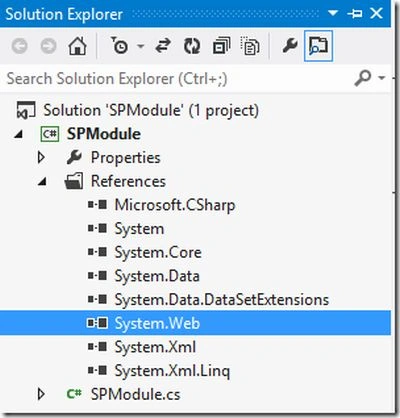Click the reference icon beside System.Core
The image size is (400, 418).
tap(97, 252)
